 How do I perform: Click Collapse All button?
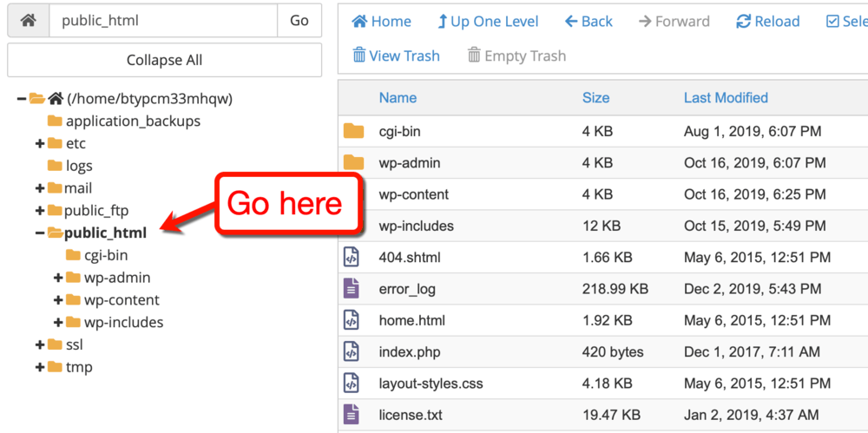(164, 60)
